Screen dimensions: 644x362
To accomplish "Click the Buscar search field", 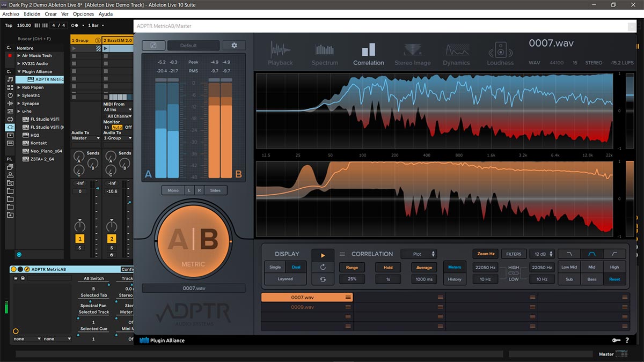I will coord(40,39).
